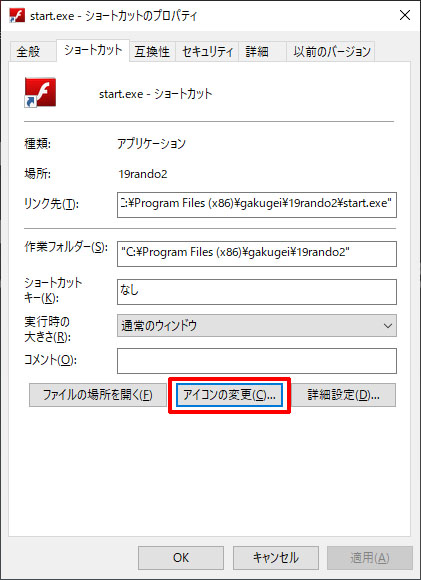Click the Flash icon in the title bar
This screenshot has width=421, height=580.
click(x=17, y=16)
